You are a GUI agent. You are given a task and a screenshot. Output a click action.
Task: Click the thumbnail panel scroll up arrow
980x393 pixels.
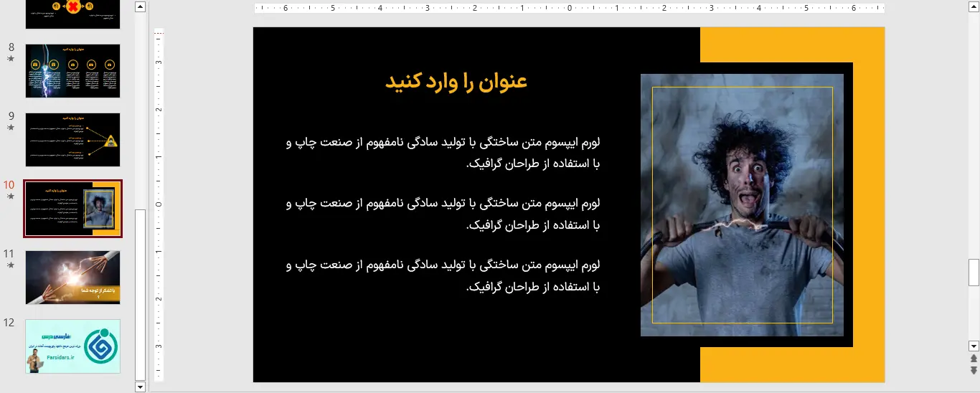(140, 7)
